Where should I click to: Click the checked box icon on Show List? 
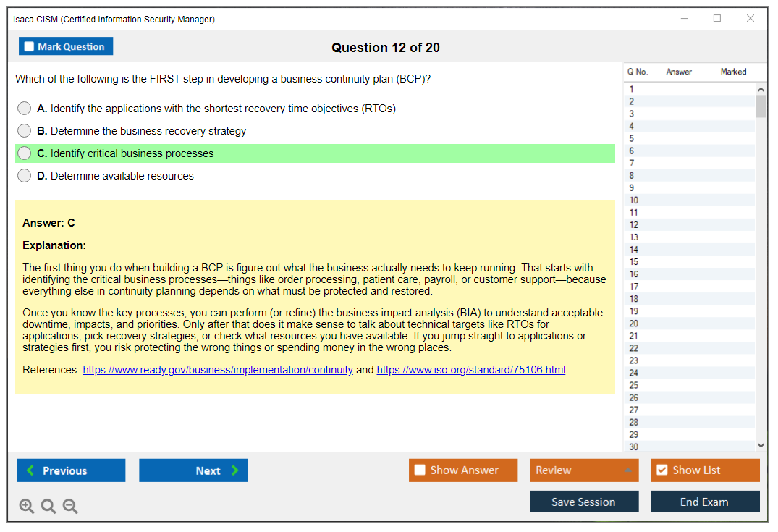coord(661,470)
